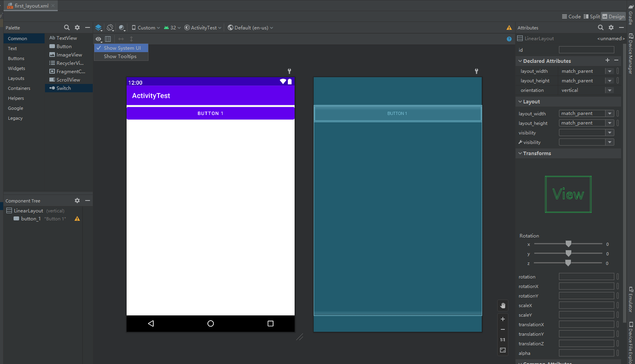Toggle baseline alignment columns icon

click(x=108, y=39)
